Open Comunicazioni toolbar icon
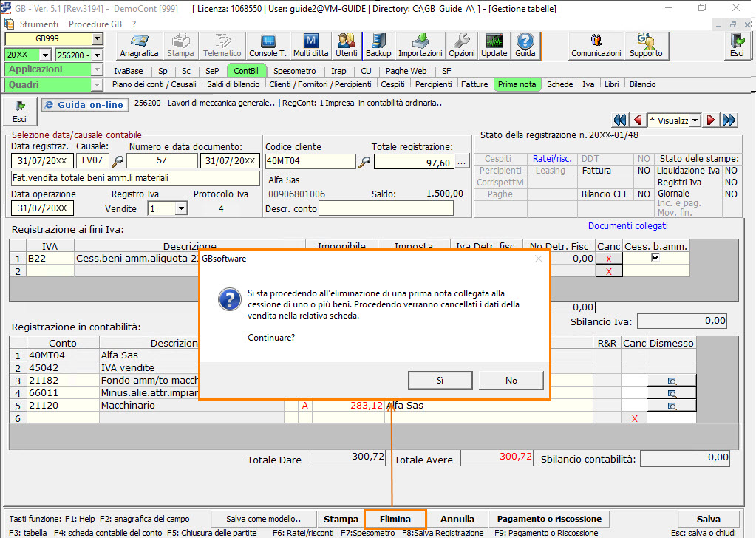The height and width of the screenshot is (538, 756). 596,46
